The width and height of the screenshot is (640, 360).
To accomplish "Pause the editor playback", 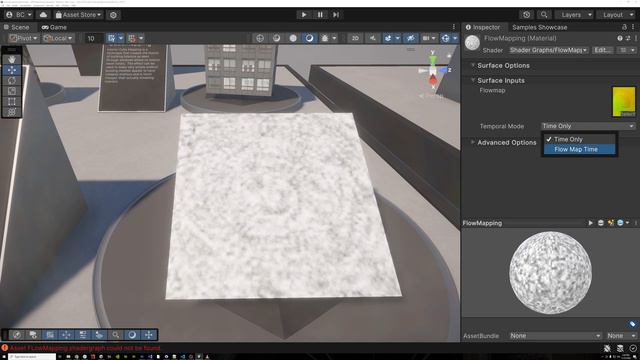I will pos(320,15).
